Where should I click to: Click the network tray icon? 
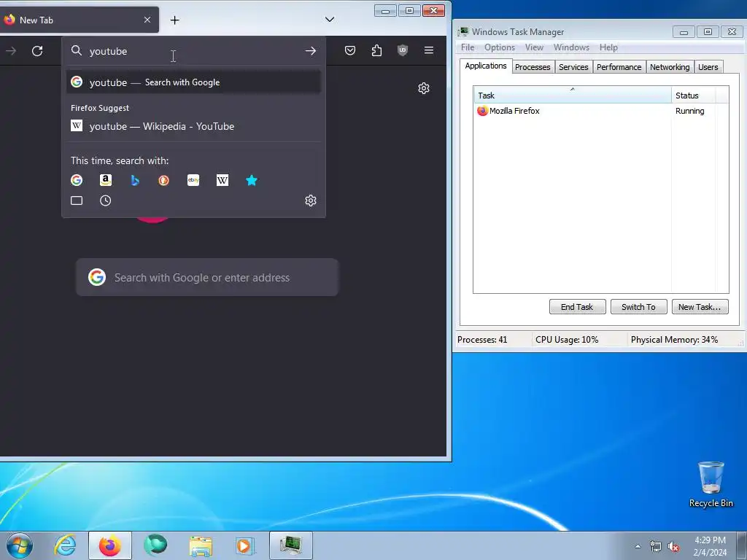(656, 547)
